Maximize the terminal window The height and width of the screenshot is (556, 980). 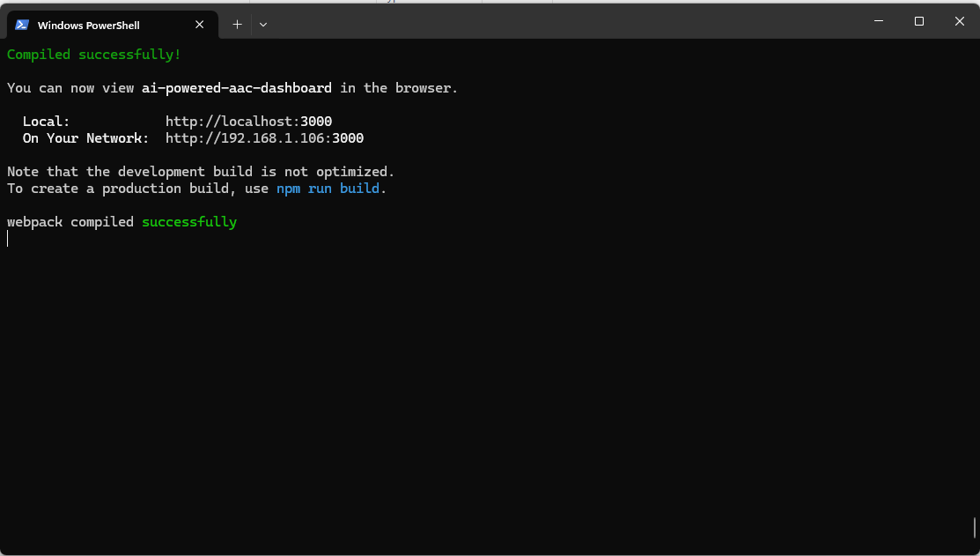click(918, 20)
